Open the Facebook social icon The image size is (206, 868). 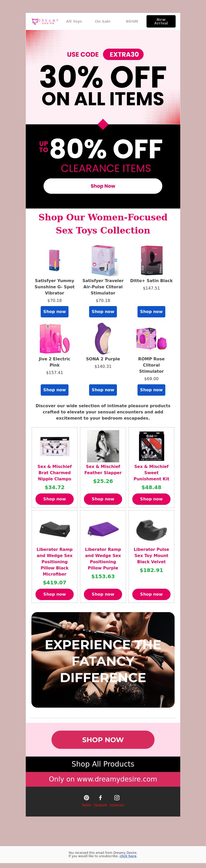point(100,797)
